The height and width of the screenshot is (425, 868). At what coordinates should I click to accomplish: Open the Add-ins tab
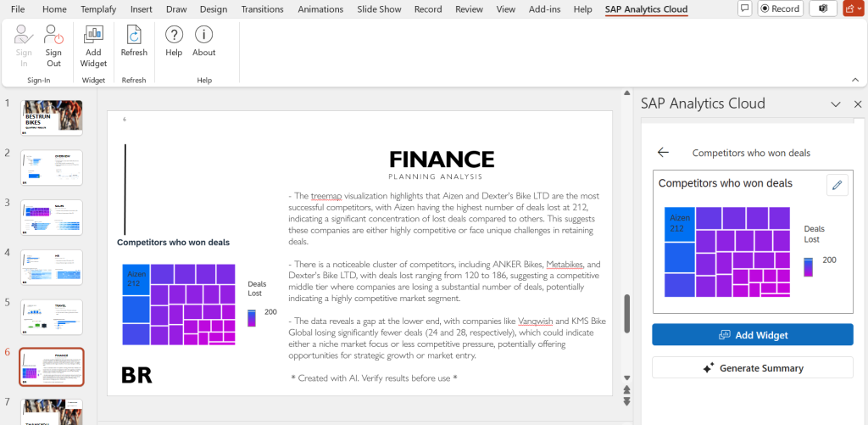(x=546, y=8)
